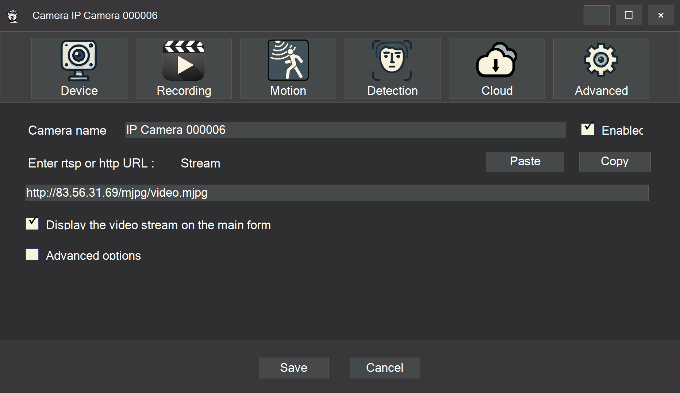Click the rtsp or http URL field
The height and width of the screenshot is (393, 680).
pyautogui.click(x=337, y=193)
